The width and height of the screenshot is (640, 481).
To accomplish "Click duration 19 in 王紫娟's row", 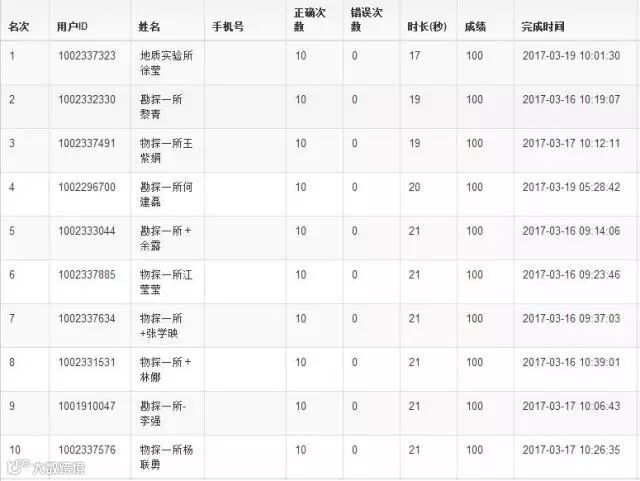I will pyautogui.click(x=415, y=143).
